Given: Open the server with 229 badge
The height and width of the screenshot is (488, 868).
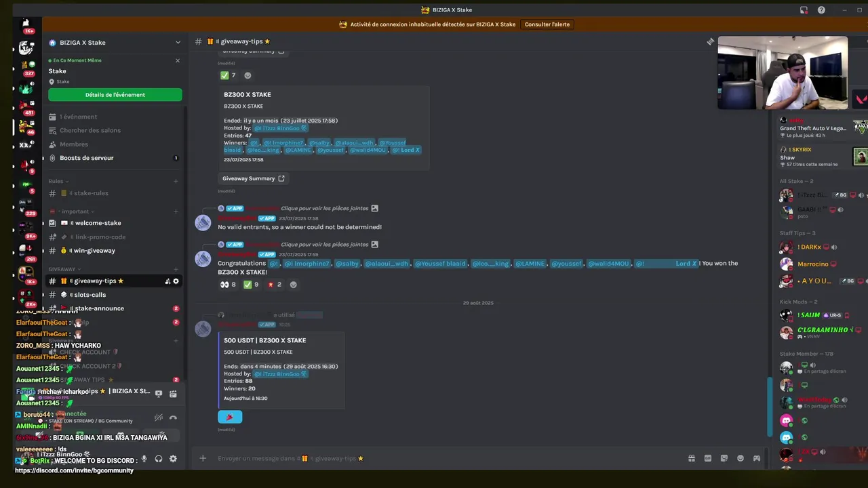Looking at the screenshot, I should (26, 207).
